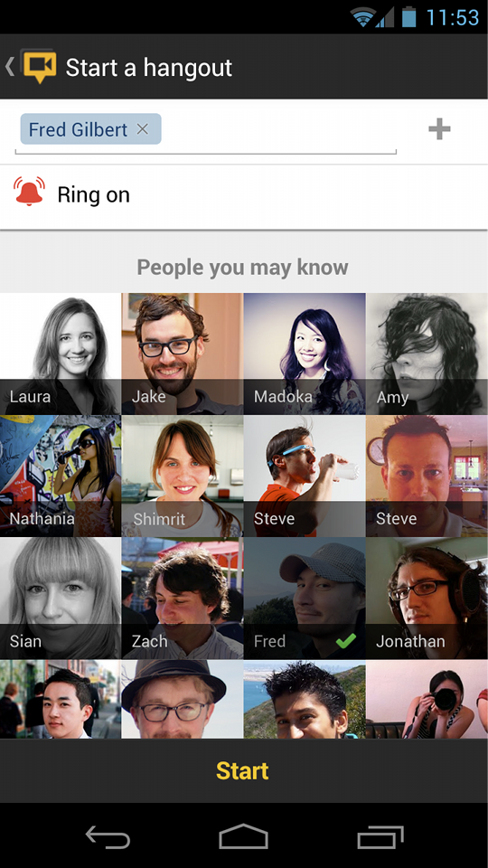Toggle the Ring on setting
The height and width of the screenshot is (868, 488).
click(x=244, y=195)
